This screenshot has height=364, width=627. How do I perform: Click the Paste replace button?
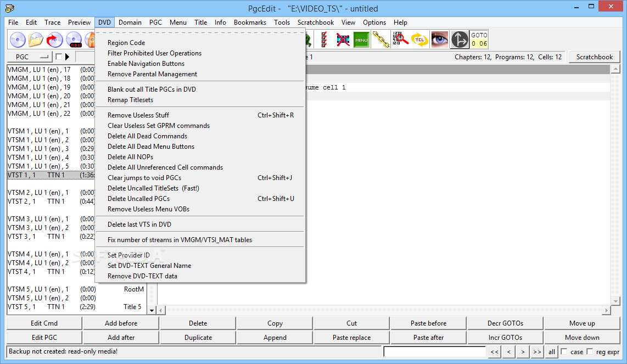point(351,338)
